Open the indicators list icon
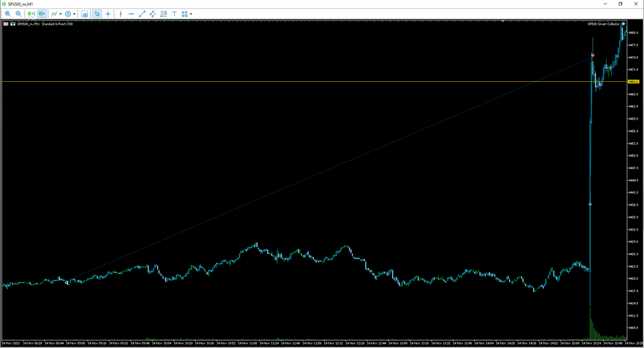Image resolution: width=644 pixels, height=348 pixels. pos(54,14)
